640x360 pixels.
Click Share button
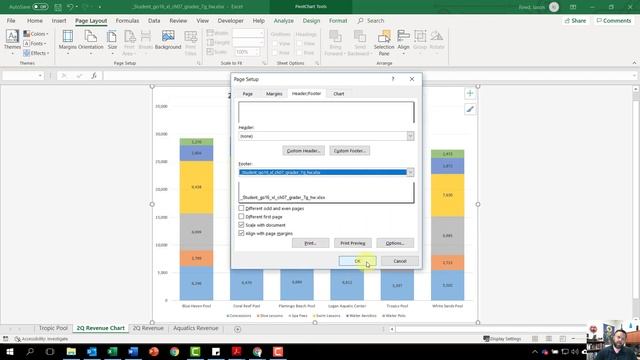pos(575,20)
